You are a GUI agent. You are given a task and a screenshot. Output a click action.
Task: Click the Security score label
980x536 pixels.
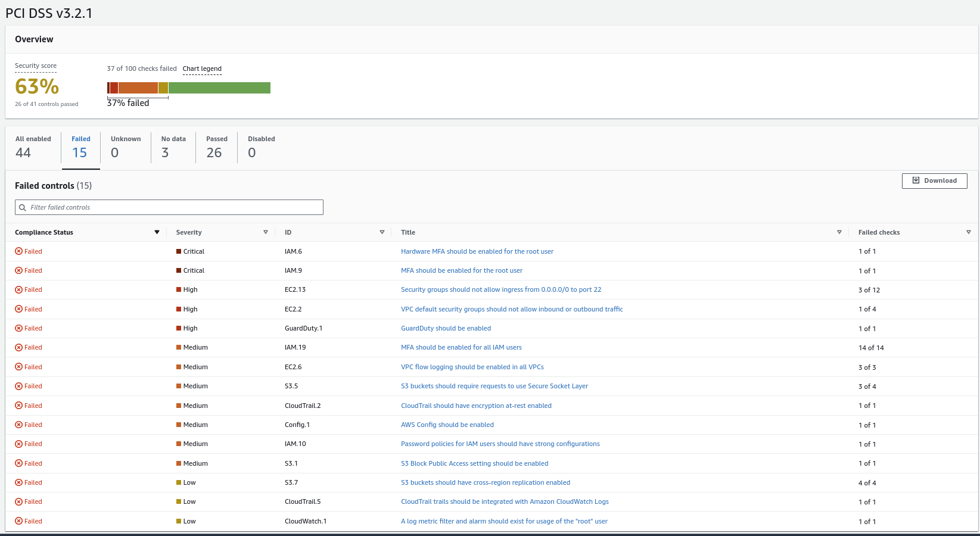tap(36, 66)
